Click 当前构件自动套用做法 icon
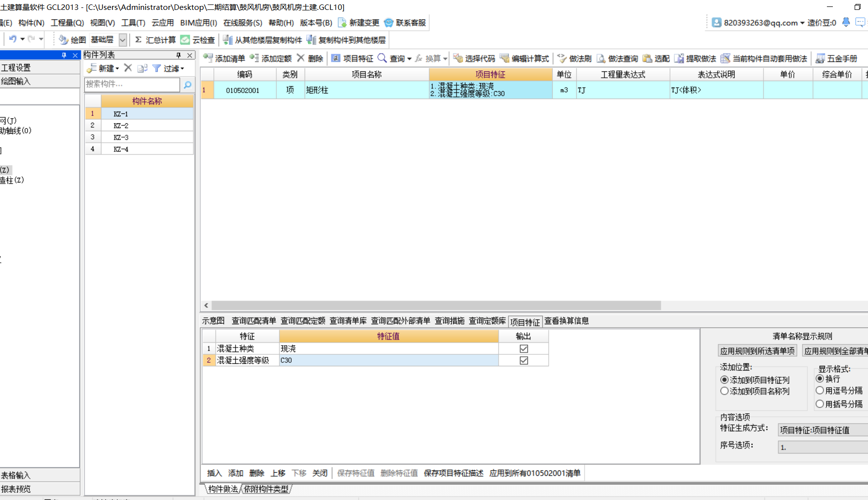868x500 pixels. point(725,58)
